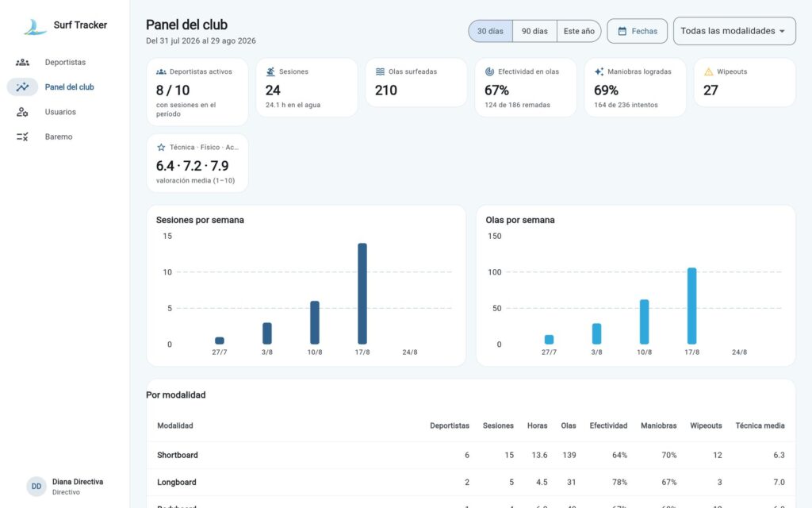Screen dimensions: 812x508
Task: Click the Sesiones por semana chart title
Action: [200, 220]
